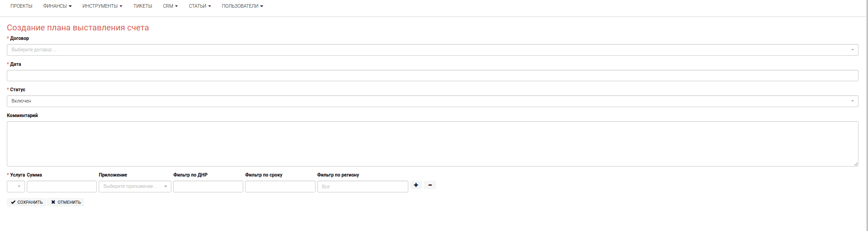Image resolution: width=868 pixels, height=231 pixels.
Task: Click inside the Комментарий text area
Action: coord(432,143)
